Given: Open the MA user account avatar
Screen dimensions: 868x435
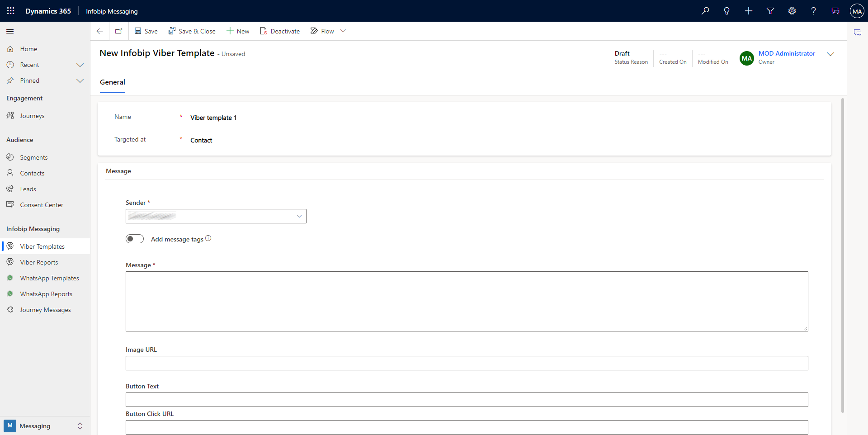Looking at the screenshot, I should point(857,11).
